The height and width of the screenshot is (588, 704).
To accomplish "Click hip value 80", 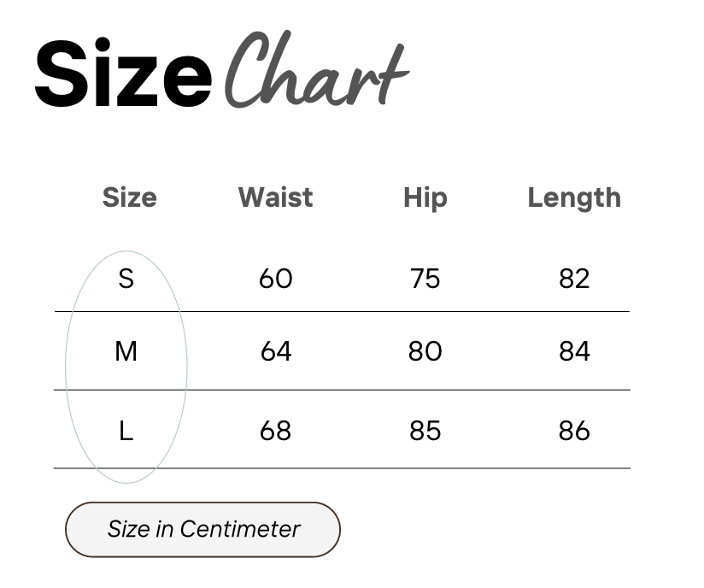I will (425, 350).
